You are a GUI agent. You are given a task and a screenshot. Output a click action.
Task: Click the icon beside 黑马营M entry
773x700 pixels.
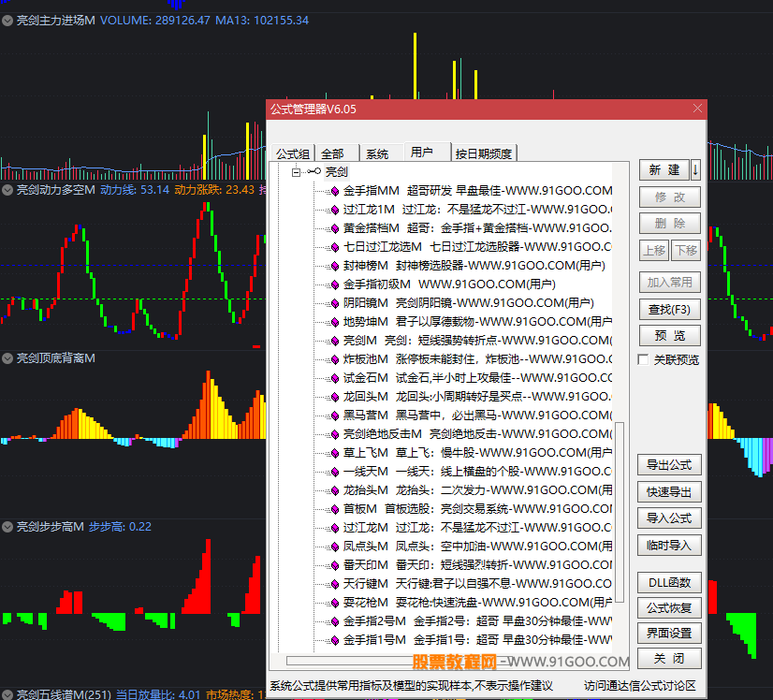point(333,416)
